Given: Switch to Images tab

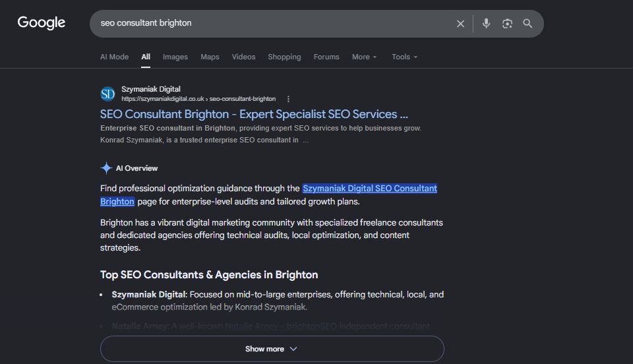Looking at the screenshot, I should [x=175, y=57].
